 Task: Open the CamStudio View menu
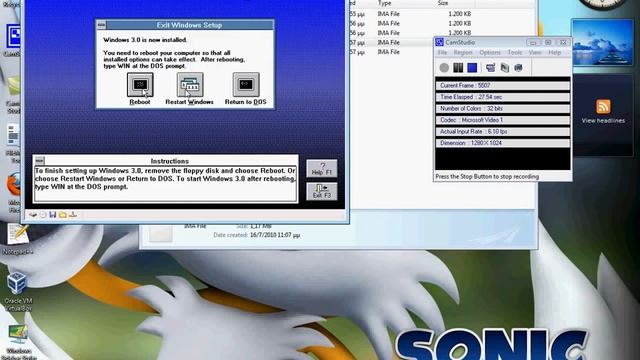coord(535,53)
